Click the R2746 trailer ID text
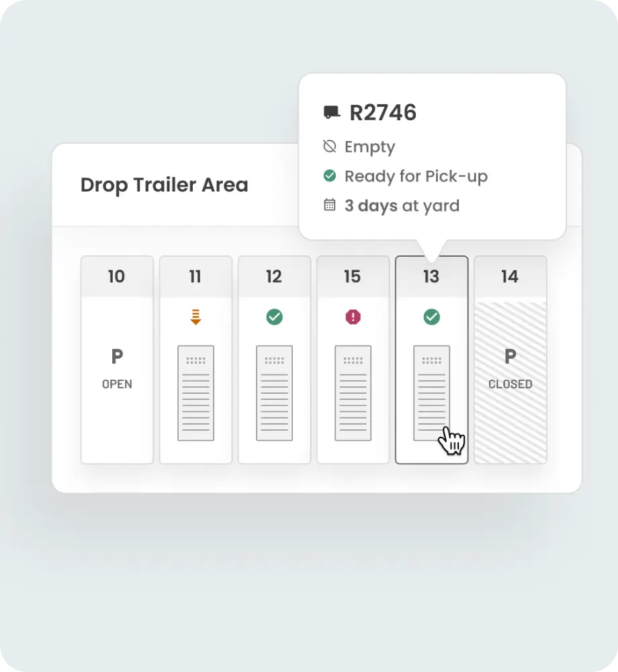The width and height of the screenshot is (618, 672). [x=382, y=112]
